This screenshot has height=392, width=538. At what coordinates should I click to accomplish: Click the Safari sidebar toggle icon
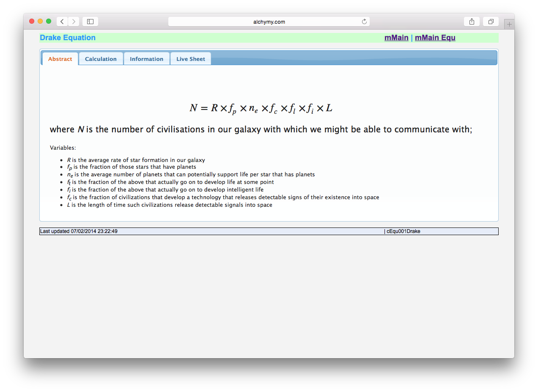pyautogui.click(x=90, y=21)
